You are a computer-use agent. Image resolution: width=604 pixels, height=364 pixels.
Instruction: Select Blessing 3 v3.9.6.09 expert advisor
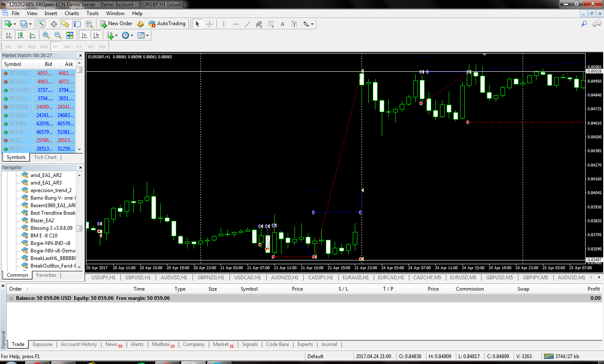[51, 228]
